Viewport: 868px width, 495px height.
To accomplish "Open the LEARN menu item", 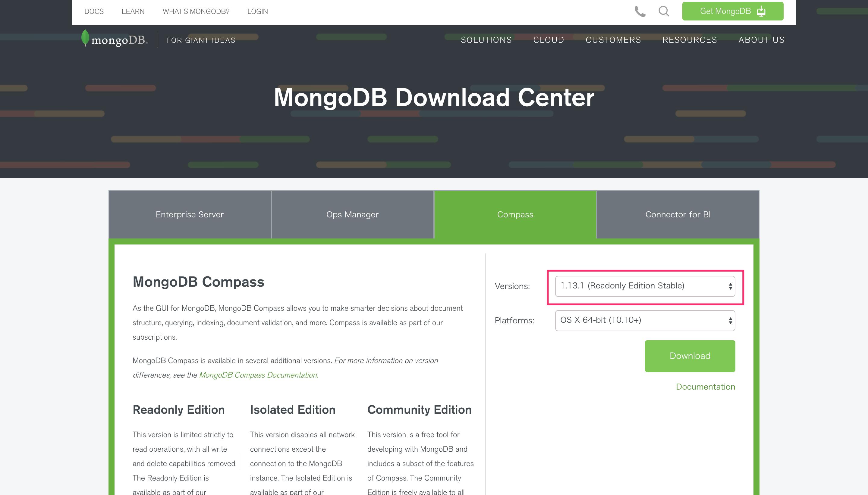I will point(133,11).
